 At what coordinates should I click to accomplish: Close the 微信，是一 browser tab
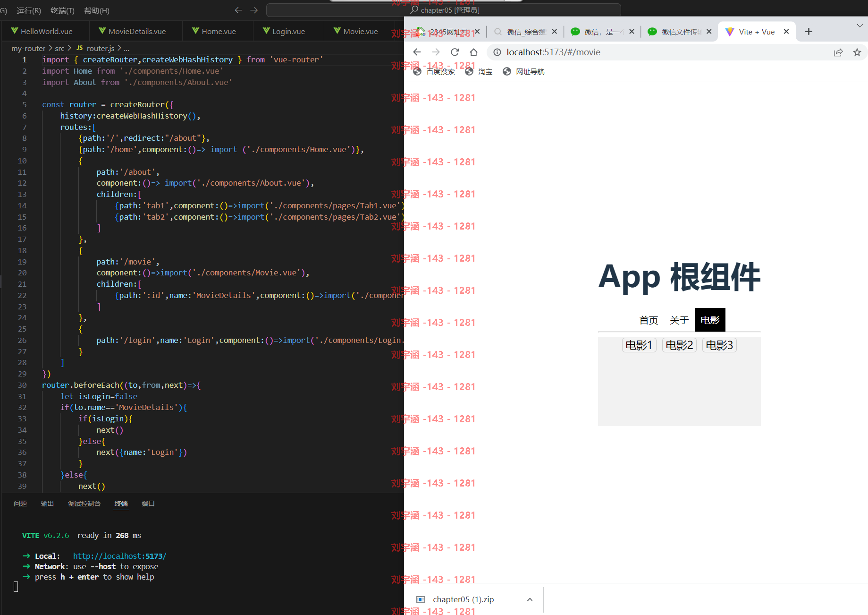pos(632,32)
